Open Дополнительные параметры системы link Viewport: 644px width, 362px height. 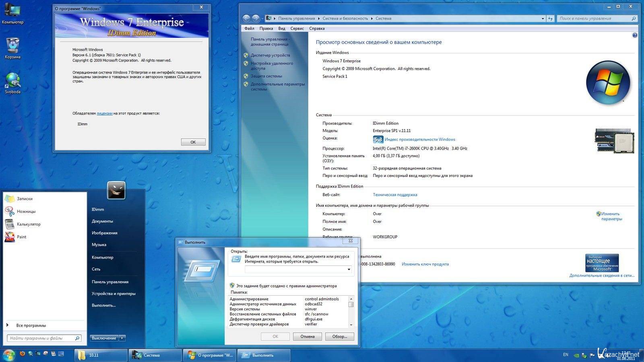click(x=278, y=86)
